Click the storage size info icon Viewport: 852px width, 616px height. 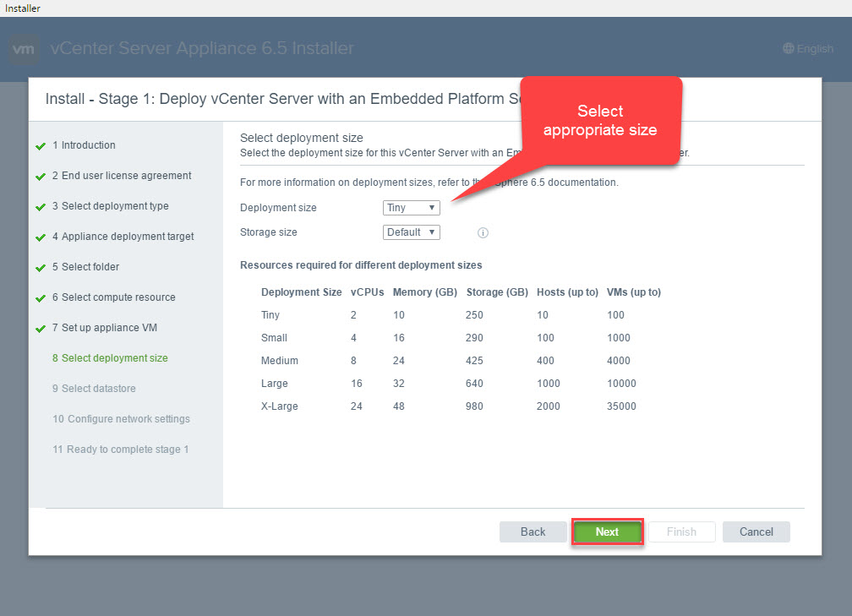click(x=483, y=233)
